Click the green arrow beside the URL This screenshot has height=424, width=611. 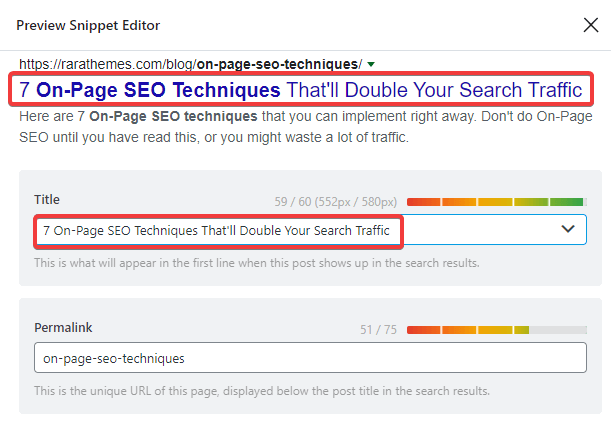click(x=371, y=64)
